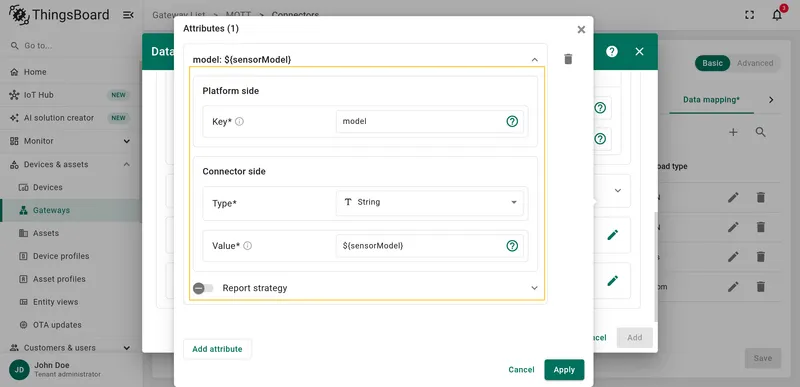Open help for the Key field
Screen dimensions: 800x387
point(512,121)
